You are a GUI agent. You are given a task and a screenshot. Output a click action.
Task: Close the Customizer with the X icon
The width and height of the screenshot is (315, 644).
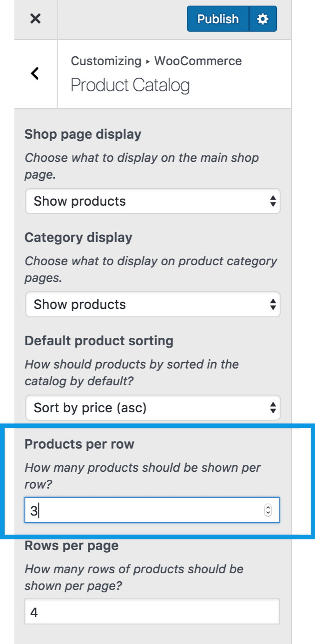[x=35, y=19]
